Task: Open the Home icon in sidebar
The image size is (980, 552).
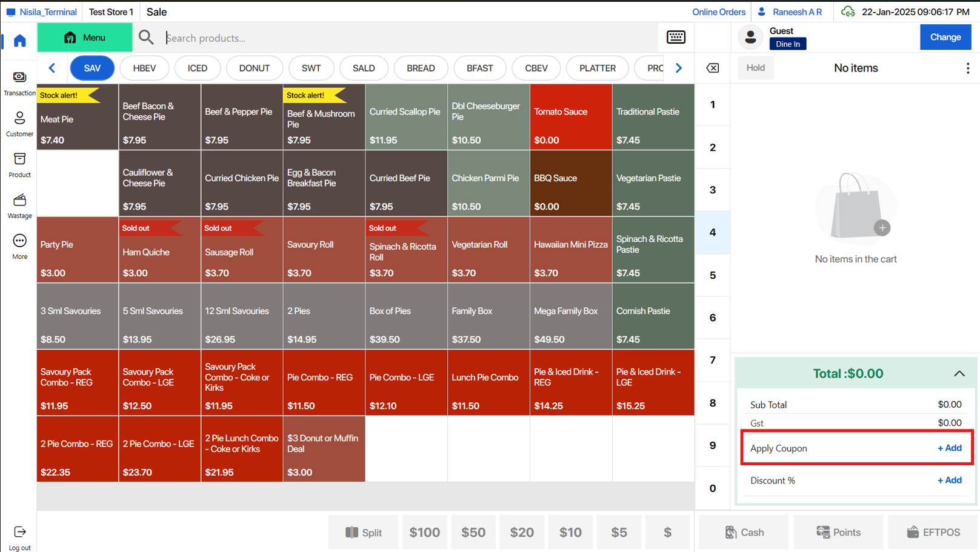Action: click(20, 41)
